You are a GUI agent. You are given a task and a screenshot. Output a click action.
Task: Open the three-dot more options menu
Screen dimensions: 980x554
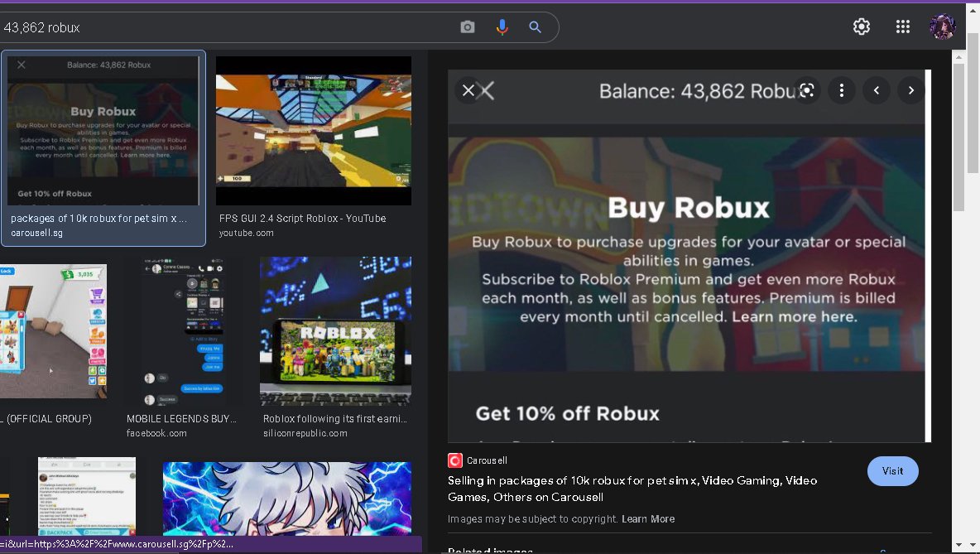842,90
